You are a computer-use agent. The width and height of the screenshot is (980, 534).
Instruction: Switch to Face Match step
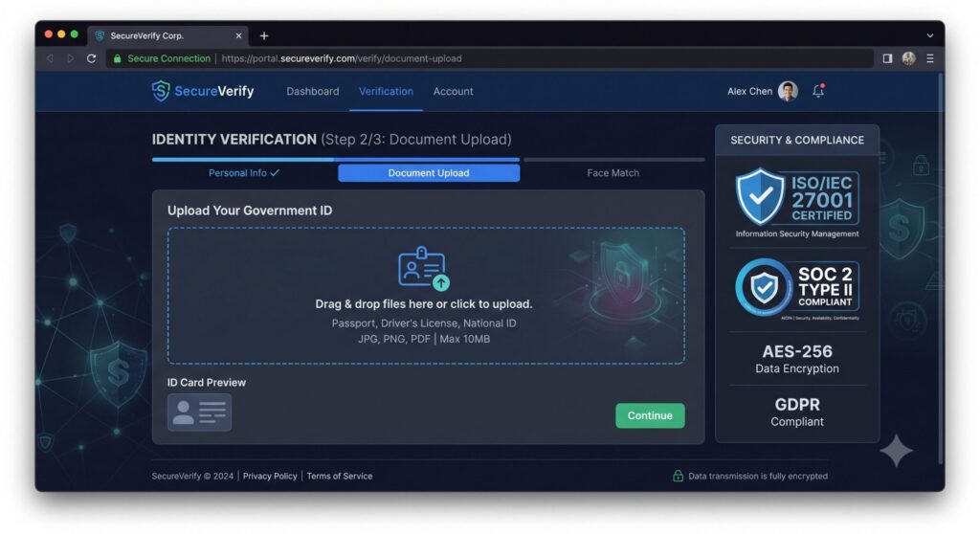pyautogui.click(x=613, y=173)
